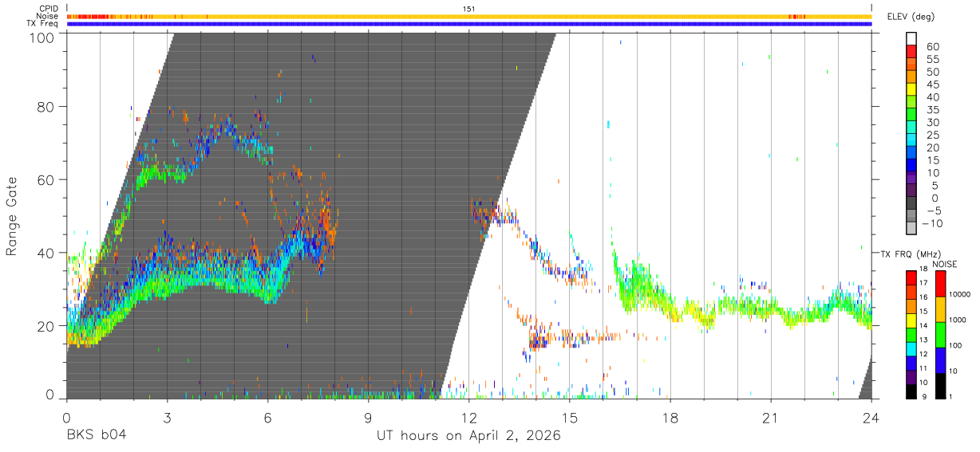980x452 pixels.
Task: Click the black bottom segment of TX FRQ colorbar
Action: [x=910, y=391]
